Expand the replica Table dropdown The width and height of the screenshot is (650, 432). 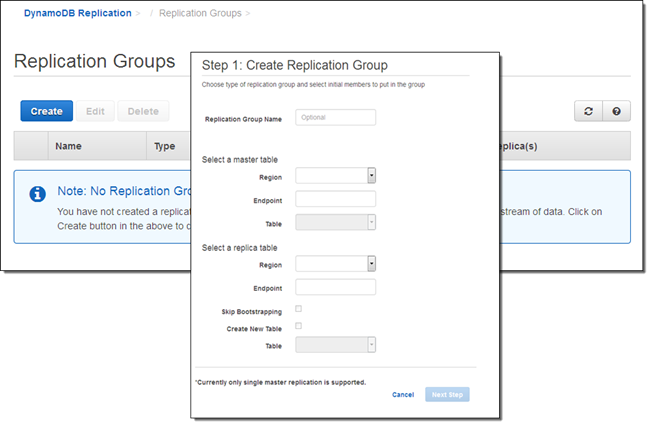335,346
